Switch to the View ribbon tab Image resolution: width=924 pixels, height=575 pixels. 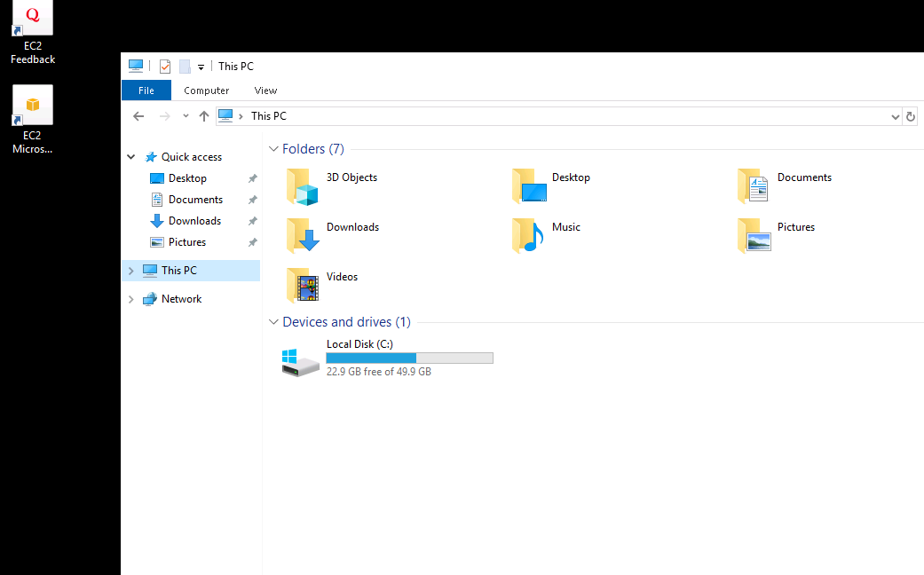pos(265,91)
